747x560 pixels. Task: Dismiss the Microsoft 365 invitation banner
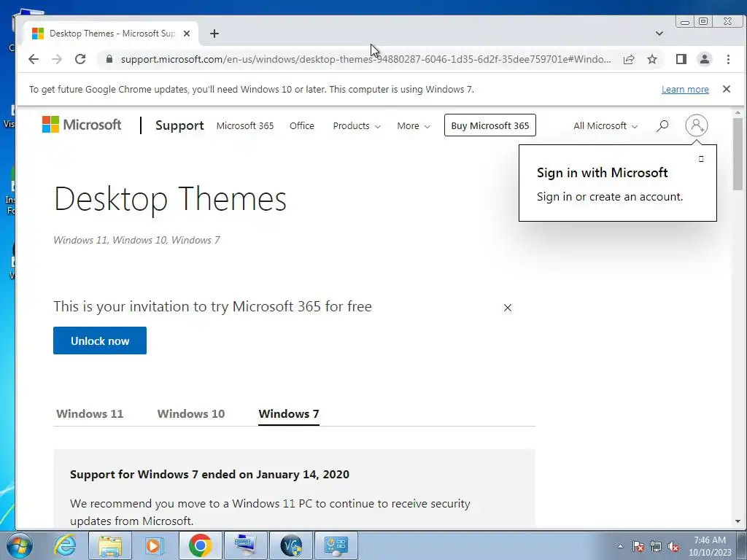[508, 308]
